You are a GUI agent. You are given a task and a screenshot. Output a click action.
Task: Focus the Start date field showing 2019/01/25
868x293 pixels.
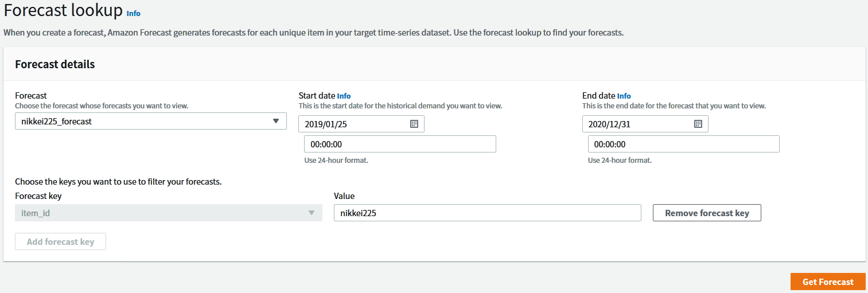353,124
